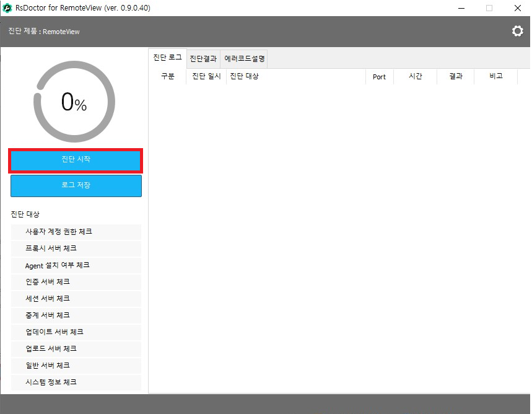Click the 0% circular progress indicator
The height and width of the screenshot is (414, 532).
74,102
